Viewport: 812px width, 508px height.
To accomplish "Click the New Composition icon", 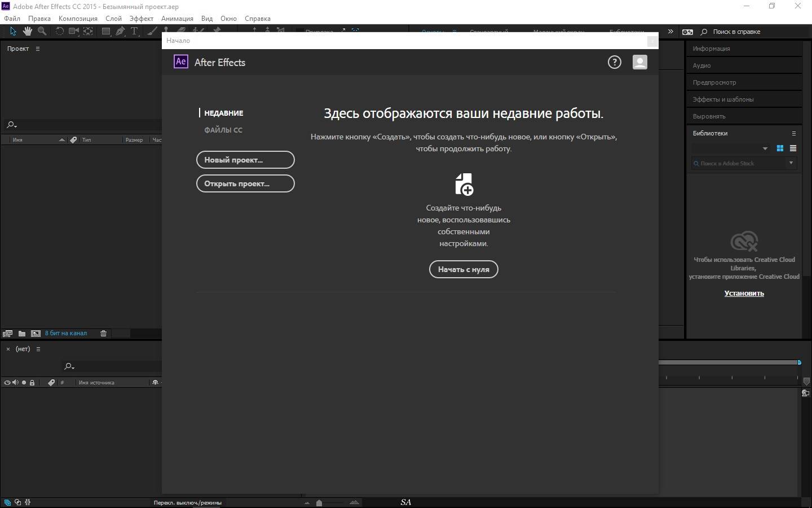I will point(36,334).
